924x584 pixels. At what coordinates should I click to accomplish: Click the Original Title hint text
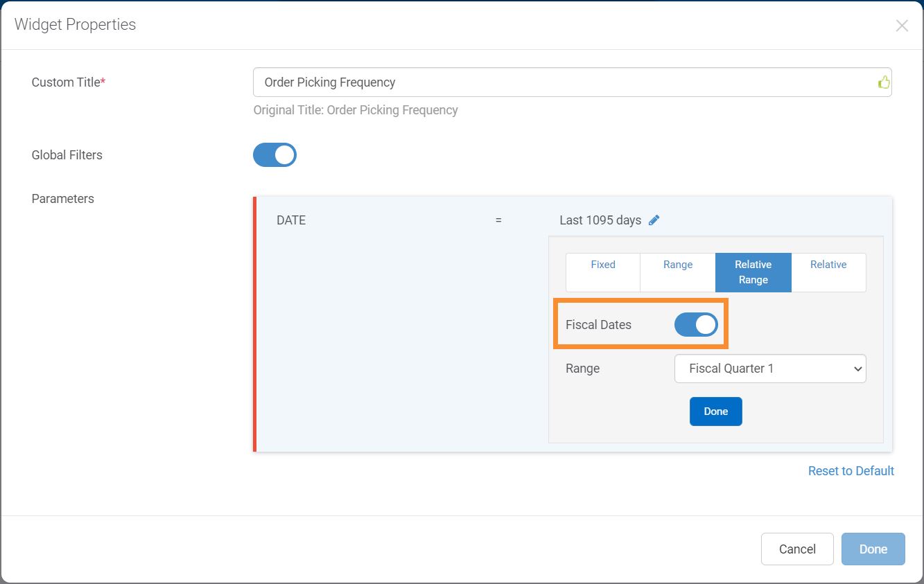(x=355, y=110)
